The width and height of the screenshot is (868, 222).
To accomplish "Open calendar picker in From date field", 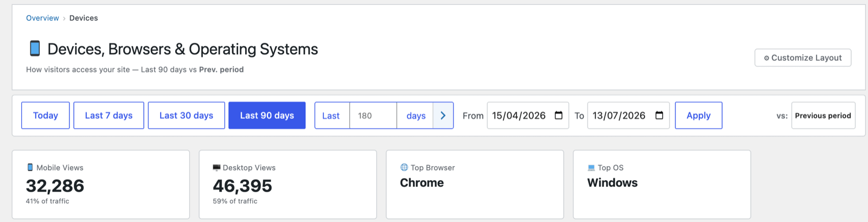I will pos(558,115).
